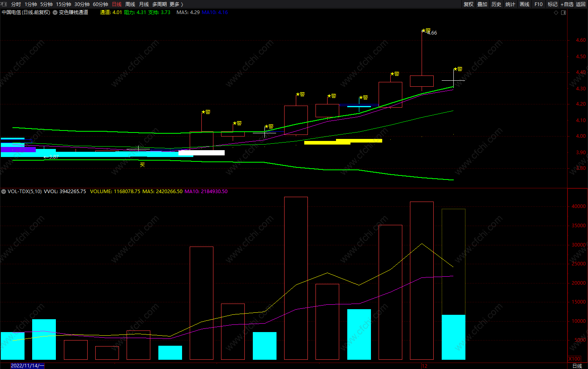Click the 12 month marker on the time axis

[424, 366]
